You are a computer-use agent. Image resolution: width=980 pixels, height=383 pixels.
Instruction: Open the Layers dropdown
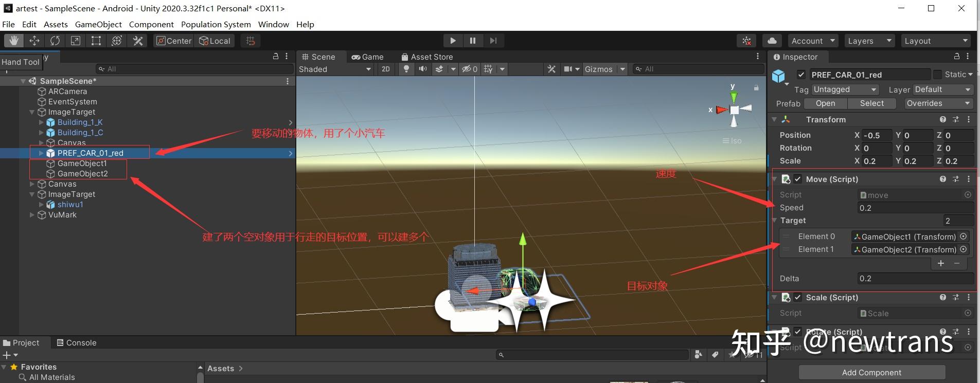[x=870, y=41]
